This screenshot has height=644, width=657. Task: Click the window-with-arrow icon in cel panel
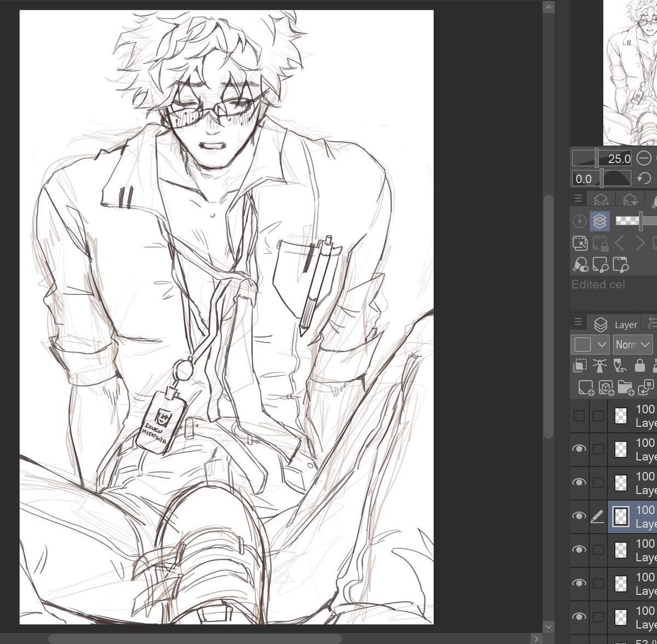[x=580, y=243]
